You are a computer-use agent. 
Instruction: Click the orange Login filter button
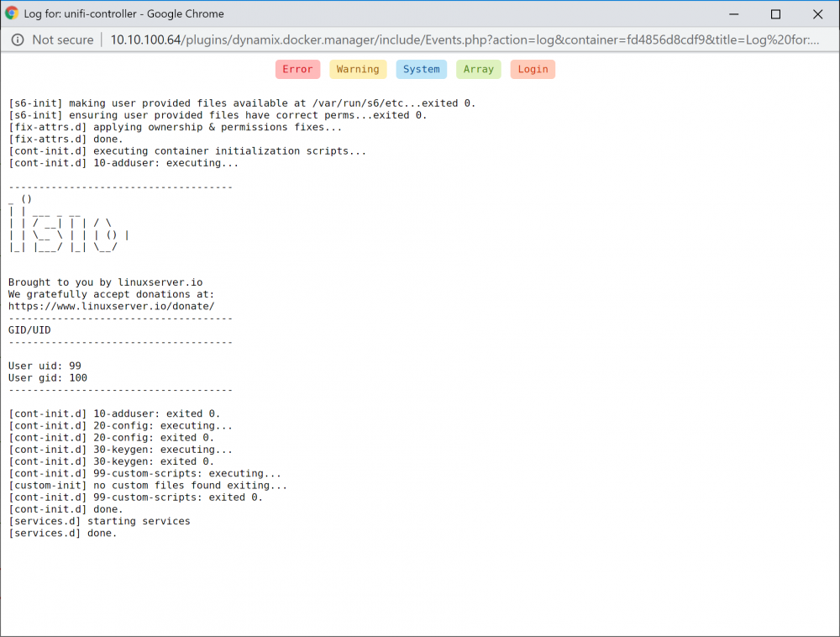(533, 69)
